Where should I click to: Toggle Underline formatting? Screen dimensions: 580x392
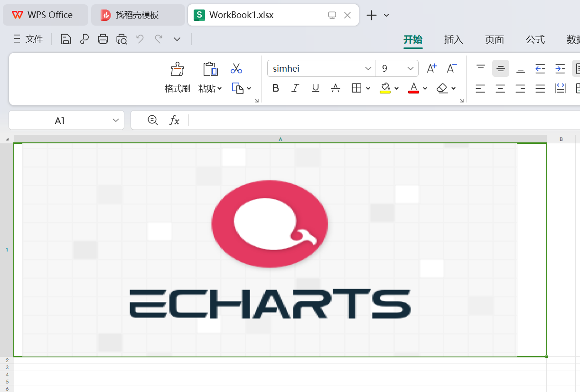tap(316, 88)
